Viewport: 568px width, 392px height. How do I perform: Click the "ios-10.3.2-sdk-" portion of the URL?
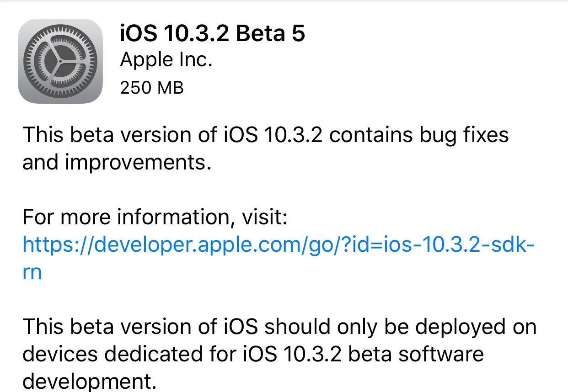(471, 245)
